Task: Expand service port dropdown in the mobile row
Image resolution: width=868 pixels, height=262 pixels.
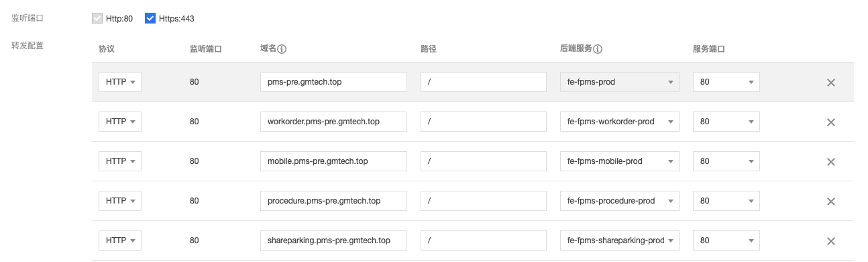Action: pos(726,161)
